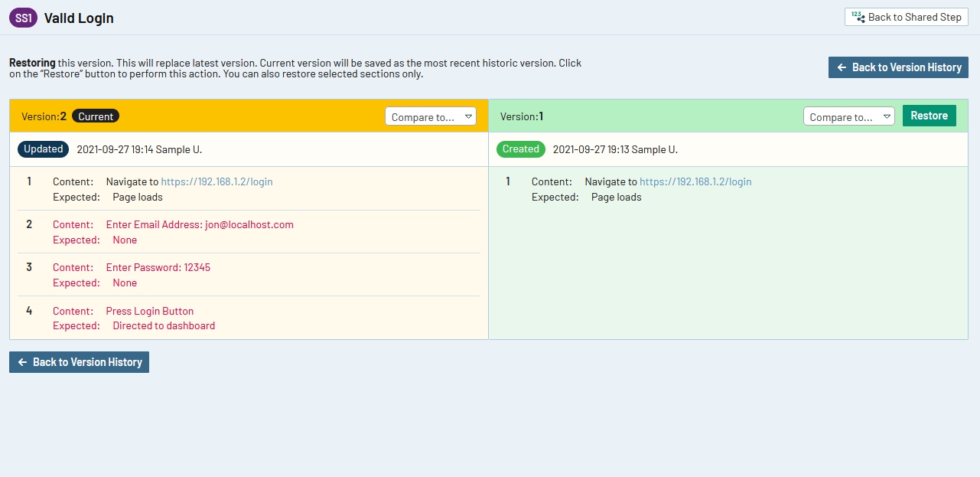
Task: Open Compare to dropdown for Version 2
Action: [430, 116]
